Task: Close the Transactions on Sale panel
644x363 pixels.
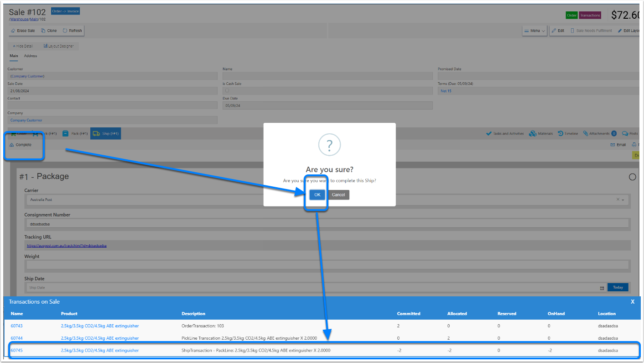Action: [x=633, y=302]
